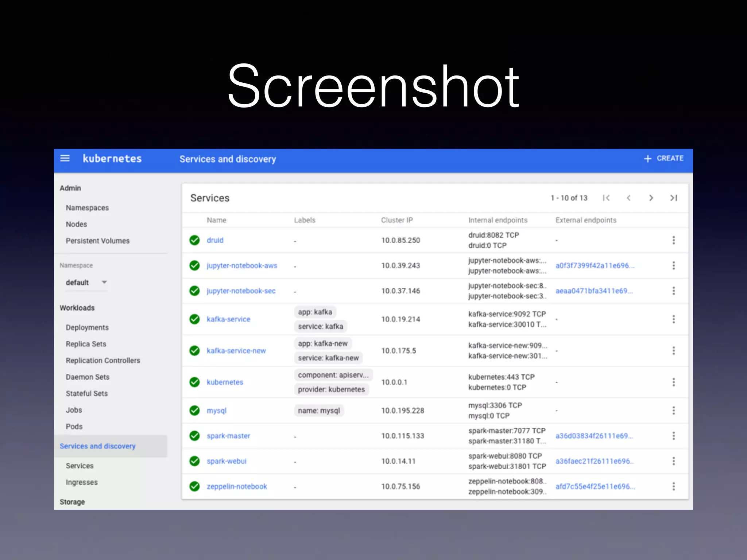Open external endpoint a36faec21f26111e696 link

[595, 461]
